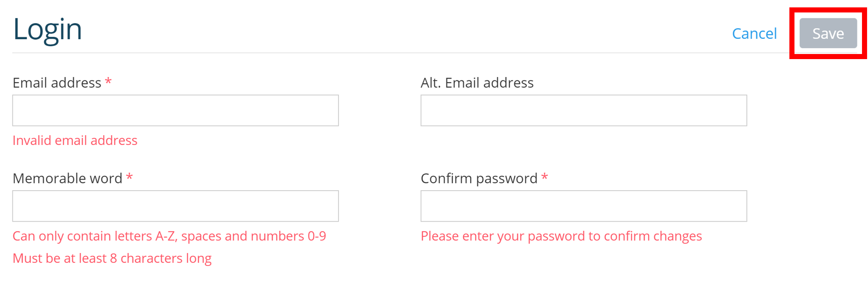Click the Save button
The image size is (868, 283).
[x=827, y=33]
